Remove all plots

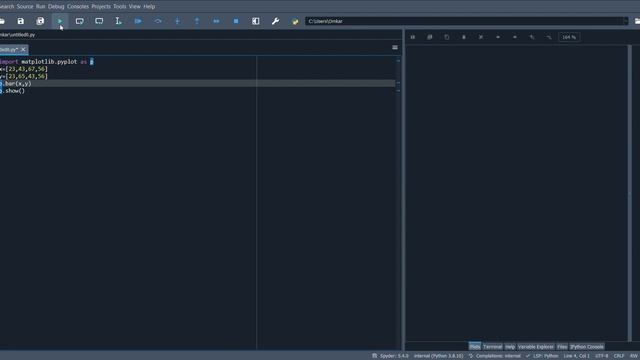point(481,37)
